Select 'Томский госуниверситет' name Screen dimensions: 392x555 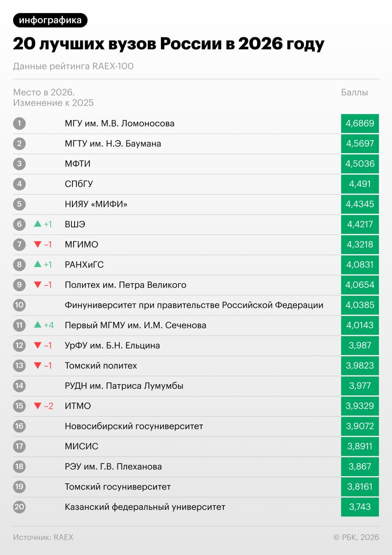pyautogui.click(x=118, y=486)
